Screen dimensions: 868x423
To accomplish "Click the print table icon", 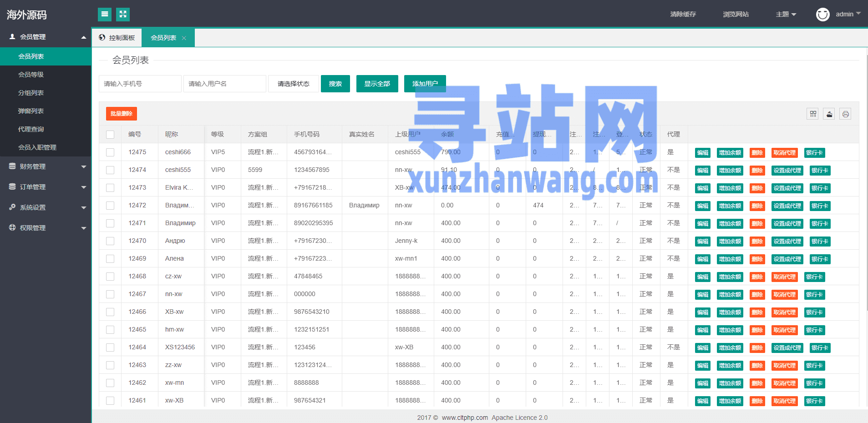I will point(845,114).
